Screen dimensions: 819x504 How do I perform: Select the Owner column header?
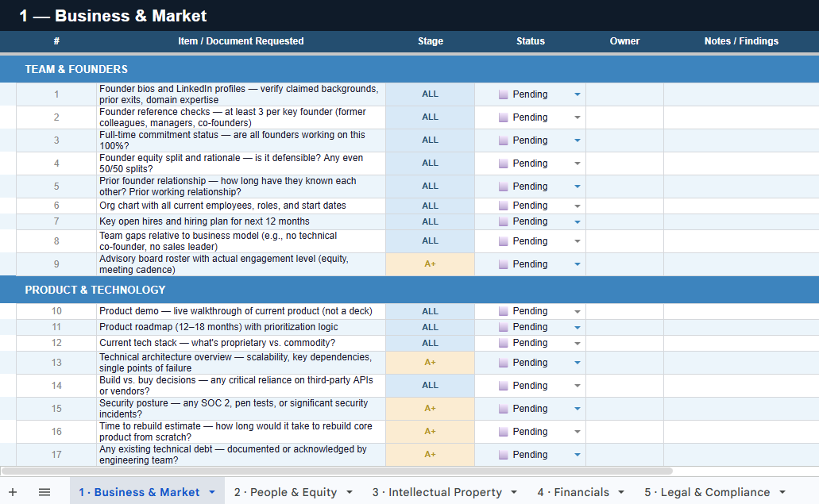pyautogui.click(x=624, y=41)
